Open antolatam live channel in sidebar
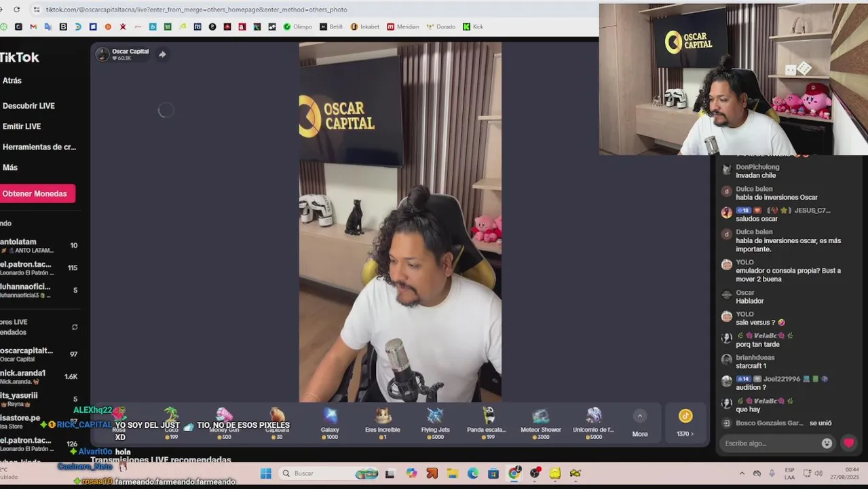Image resolution: width=868 pixels, height=489 pixels. click(39, 245)
